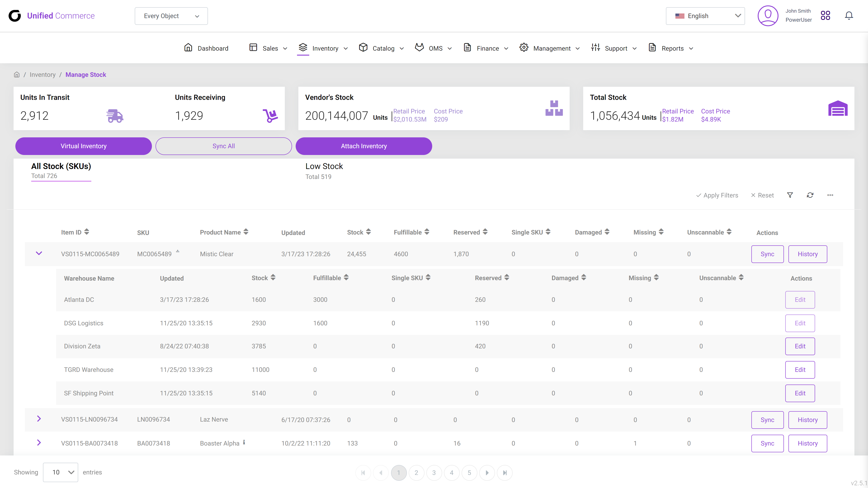Go to page 3 of results
This screenshot has height=488, width=868.
434,472
